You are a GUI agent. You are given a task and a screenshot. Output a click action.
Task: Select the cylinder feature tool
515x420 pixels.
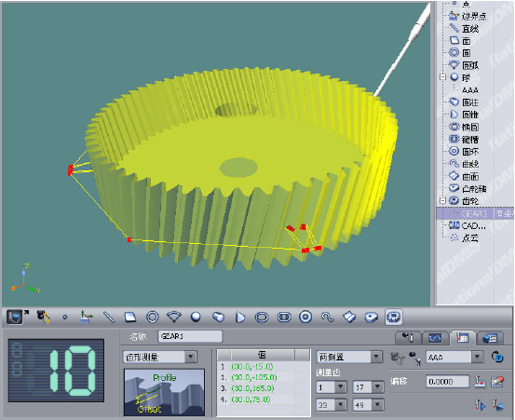coord(218,317)
